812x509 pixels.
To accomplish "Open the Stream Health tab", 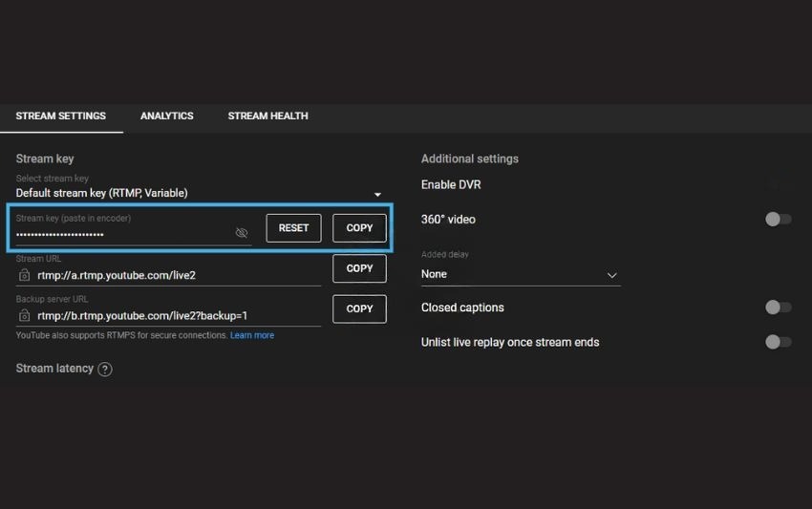I will (267, 116).
